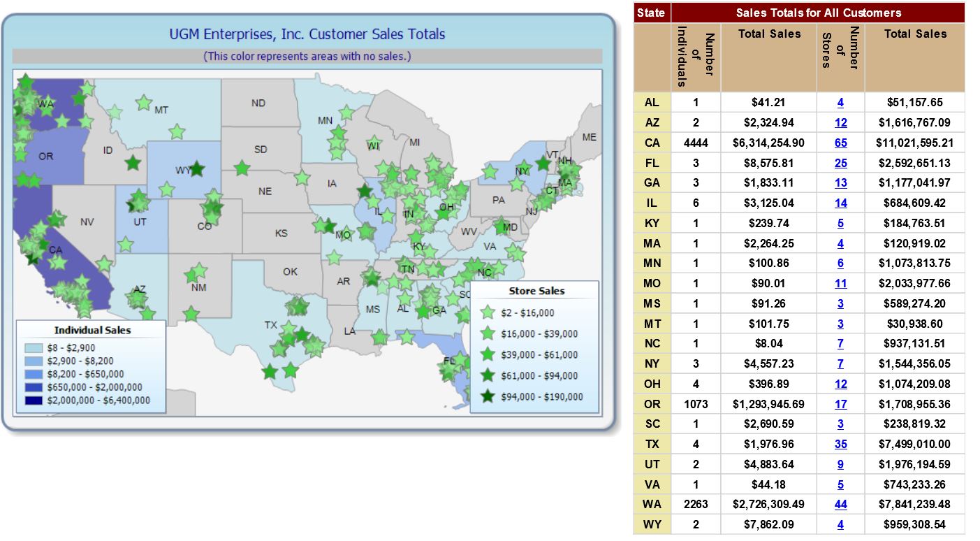Open the MS number of stores link 3

pos(840,303)
